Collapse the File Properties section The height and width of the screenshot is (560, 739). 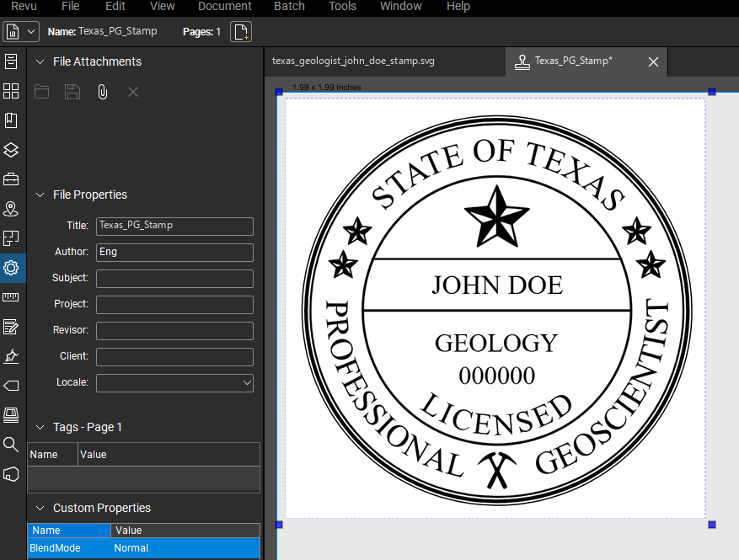tap(40, 195)
